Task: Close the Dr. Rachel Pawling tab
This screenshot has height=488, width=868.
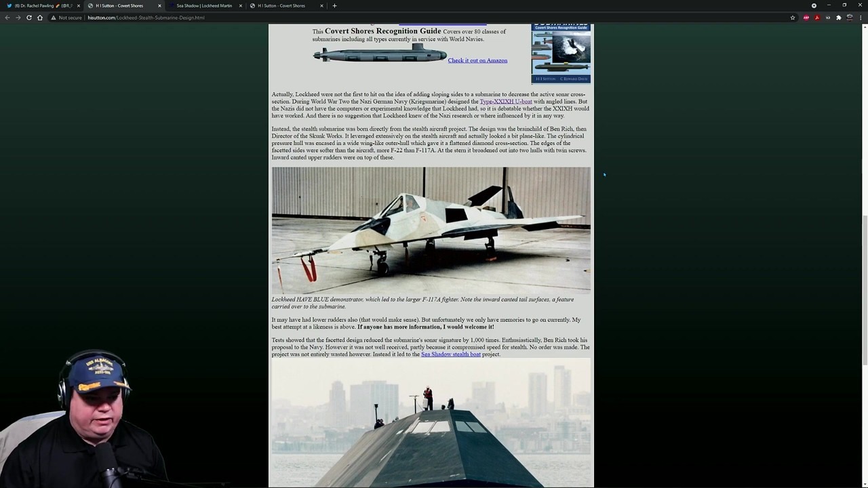Action: tap(79, 5)
